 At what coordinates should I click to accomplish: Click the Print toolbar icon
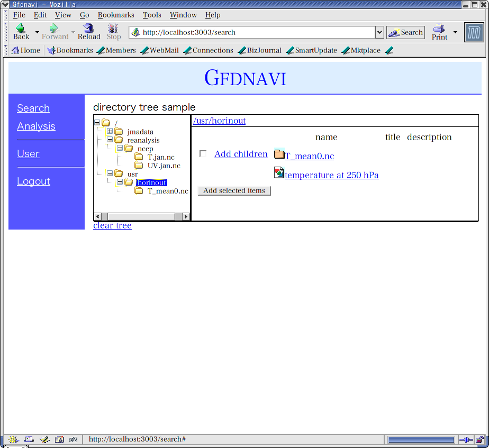(x=439, y=32)
